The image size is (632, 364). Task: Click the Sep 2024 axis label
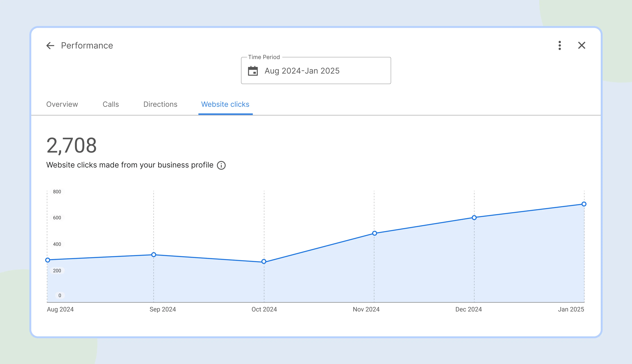163,309
